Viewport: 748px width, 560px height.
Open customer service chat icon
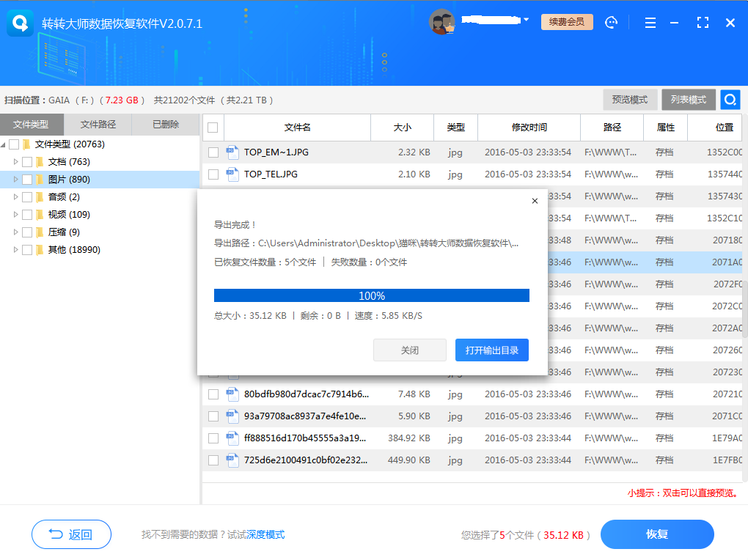(x=611, y=23)
